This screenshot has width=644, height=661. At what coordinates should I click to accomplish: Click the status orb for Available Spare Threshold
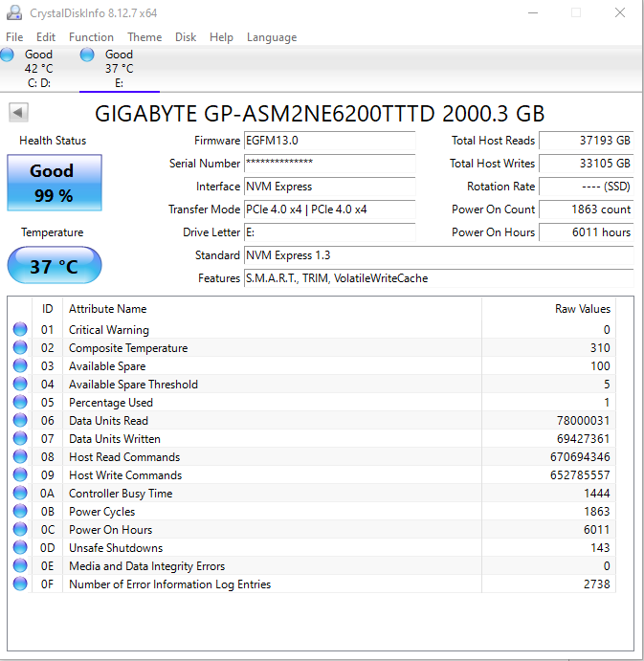20,384
